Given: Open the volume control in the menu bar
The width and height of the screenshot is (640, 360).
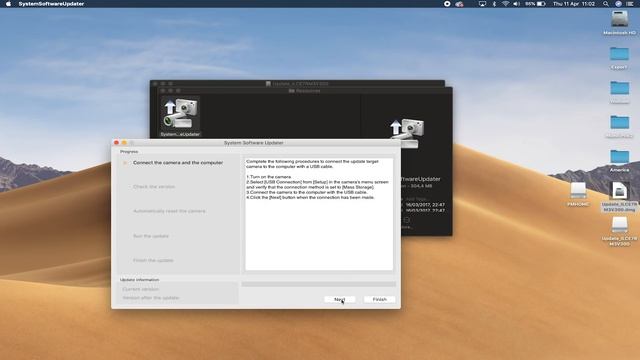Looking at the screenshot, I should click(x=517, y=4).
